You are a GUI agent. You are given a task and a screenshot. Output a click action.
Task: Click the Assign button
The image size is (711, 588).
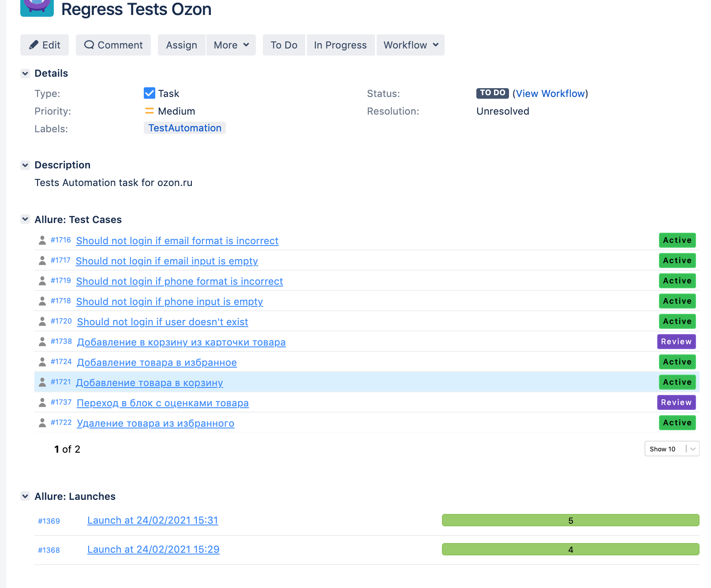click(x=181, y=45)
